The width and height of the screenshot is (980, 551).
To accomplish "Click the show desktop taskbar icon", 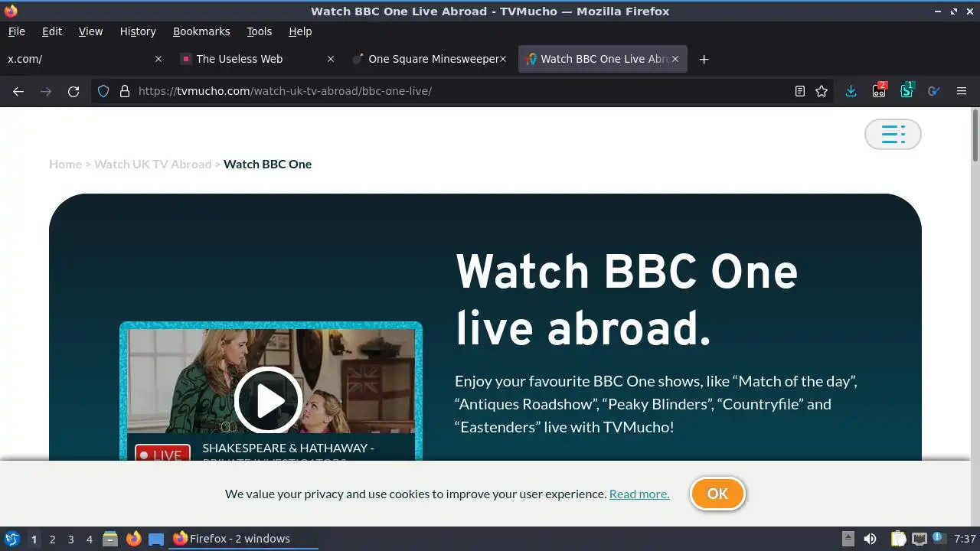I will (156, 539).
